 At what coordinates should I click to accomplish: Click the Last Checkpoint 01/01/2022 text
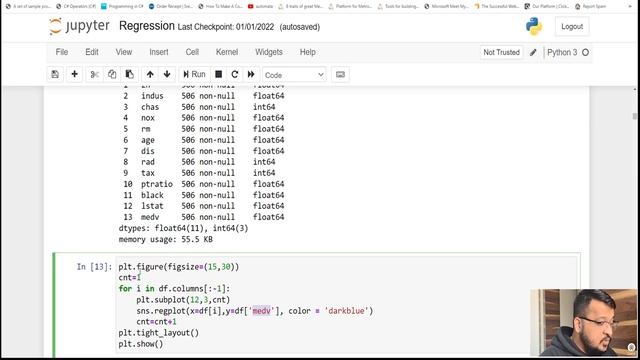tap(226, 27)
